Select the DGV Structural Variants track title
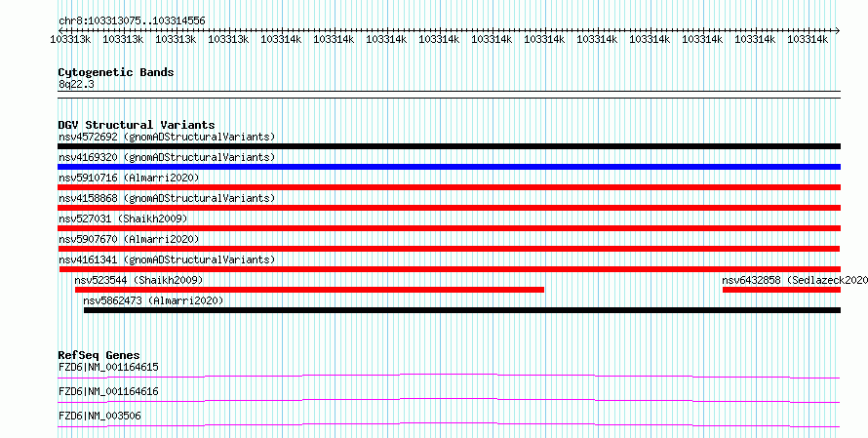Image resolution: width=868 pixels, height=438 pixels. [x=137, y=125]
